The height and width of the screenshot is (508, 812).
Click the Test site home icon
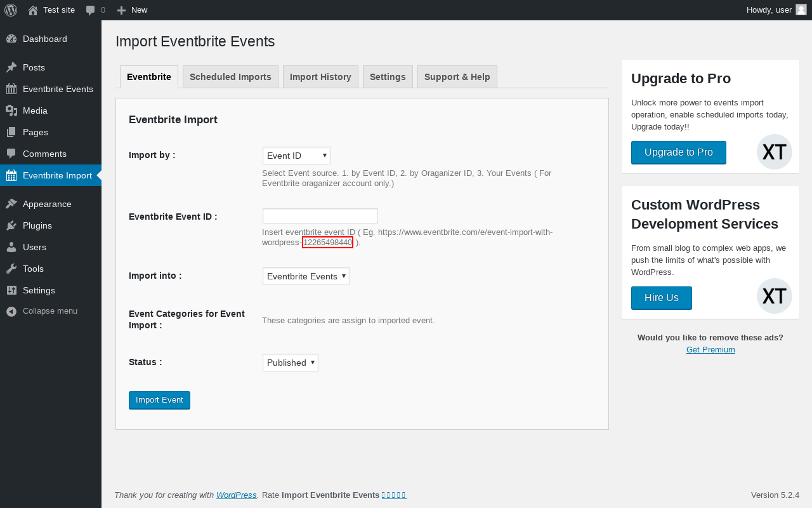point(33,10)
